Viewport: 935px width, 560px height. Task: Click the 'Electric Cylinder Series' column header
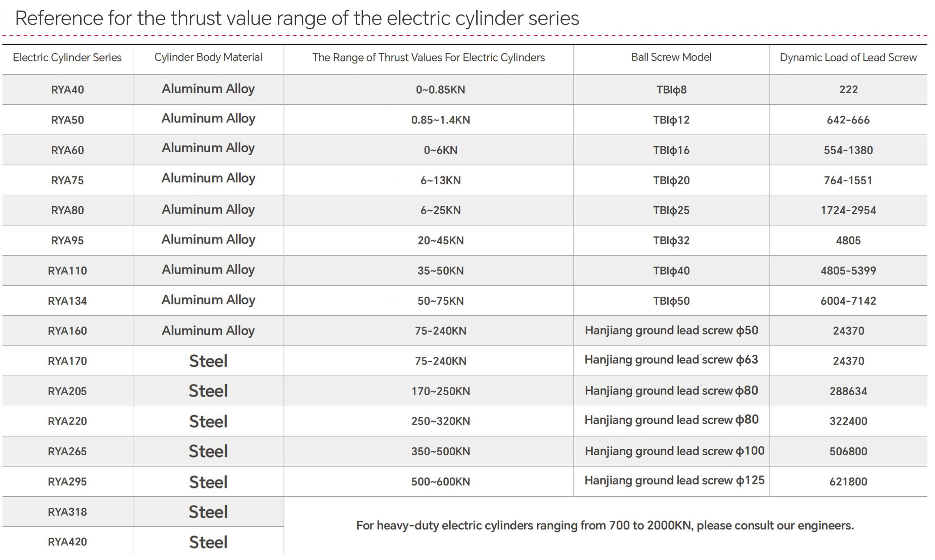67,57
